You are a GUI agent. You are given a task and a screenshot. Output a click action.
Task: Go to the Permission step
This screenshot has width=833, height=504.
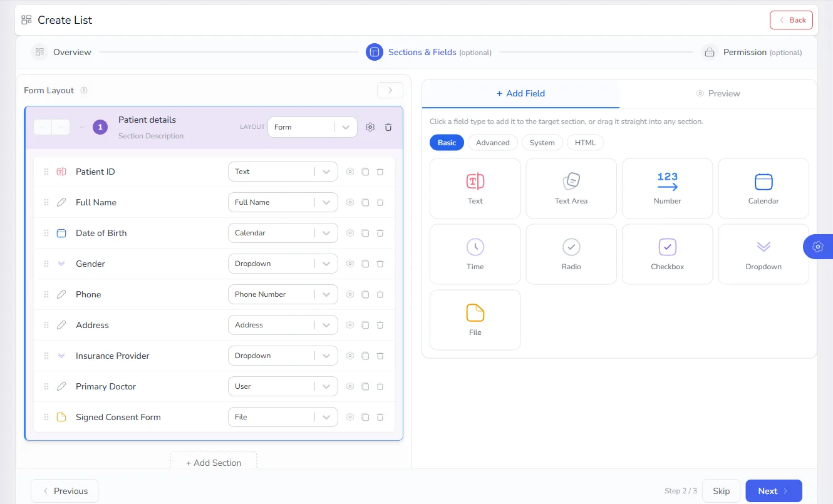[752, 52]
